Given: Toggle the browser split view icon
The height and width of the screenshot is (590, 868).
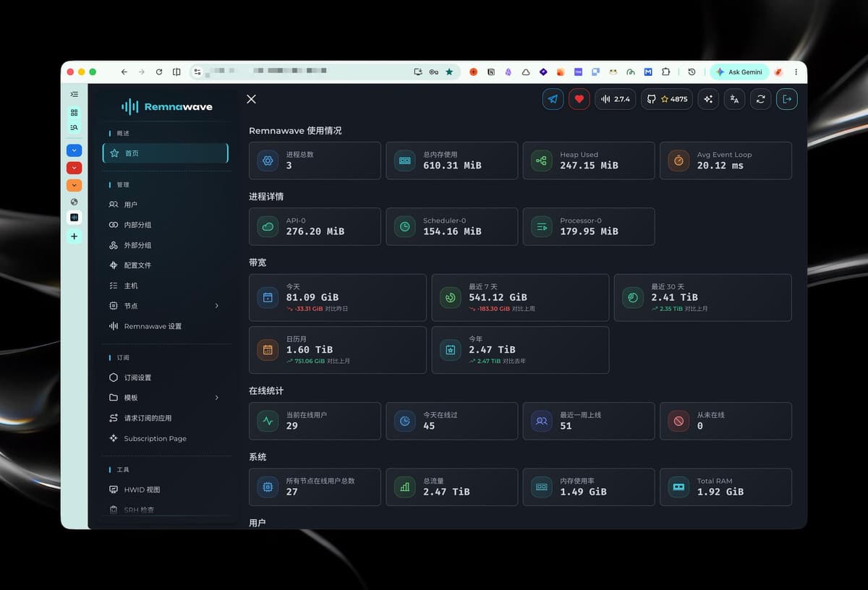Looking at the screenshot, I should click(176, 72).
